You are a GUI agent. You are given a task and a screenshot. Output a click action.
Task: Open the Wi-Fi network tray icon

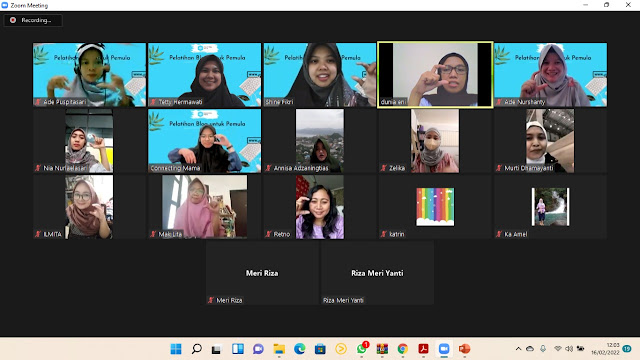pos(558,349)
